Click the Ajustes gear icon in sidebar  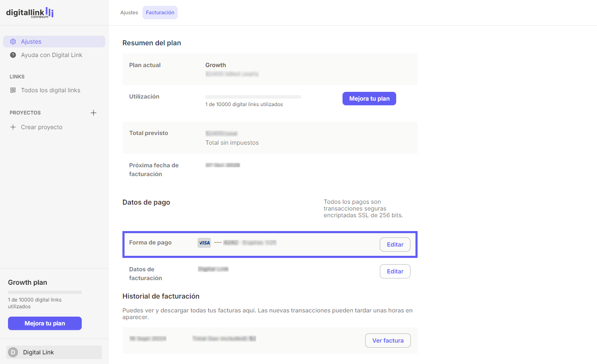[13, 42]
